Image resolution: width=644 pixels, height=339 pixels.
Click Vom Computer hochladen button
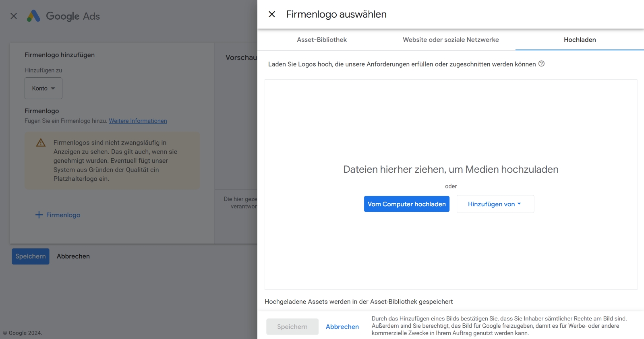(x=406, y=204)
